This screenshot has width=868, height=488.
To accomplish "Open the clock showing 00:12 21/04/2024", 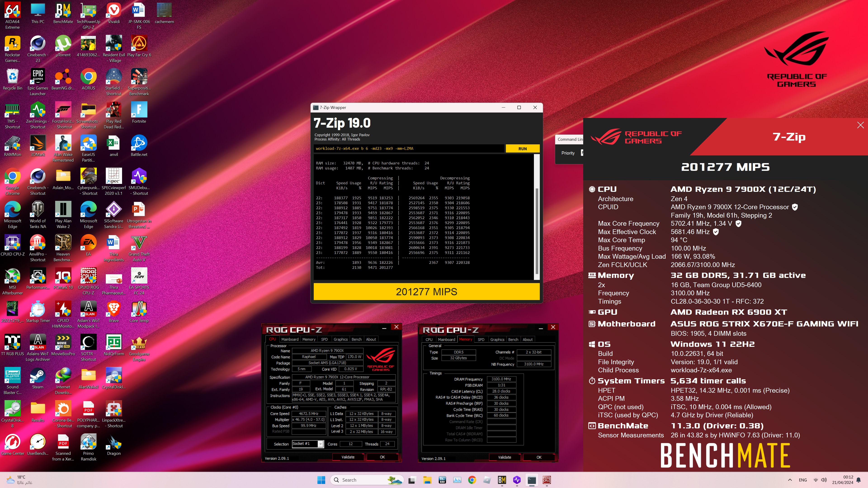I will click(842, 480).
